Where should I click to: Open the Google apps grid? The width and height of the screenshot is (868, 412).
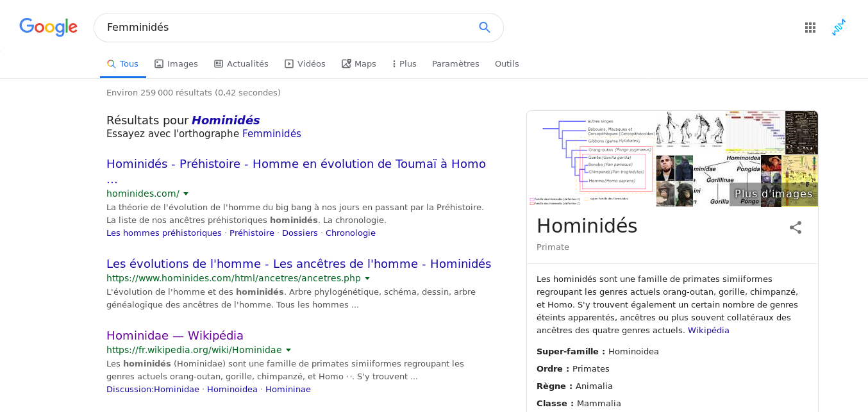pyautogui.click(x=810, y=28)
